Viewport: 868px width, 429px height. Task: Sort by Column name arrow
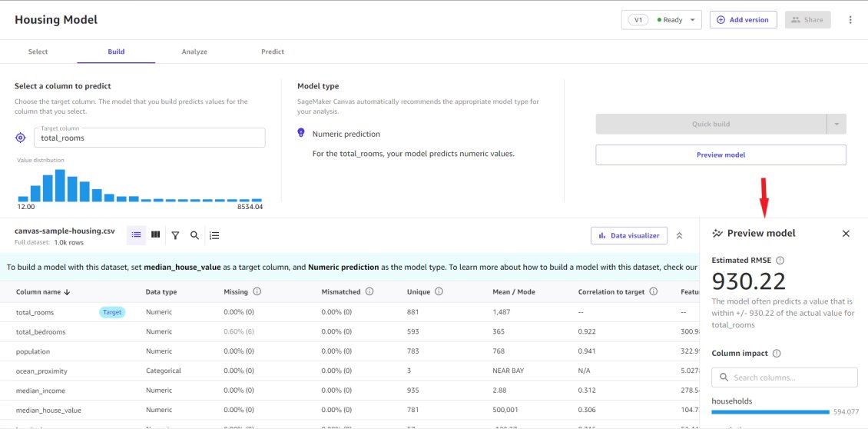pyautogui.click(x=67, y=292)
